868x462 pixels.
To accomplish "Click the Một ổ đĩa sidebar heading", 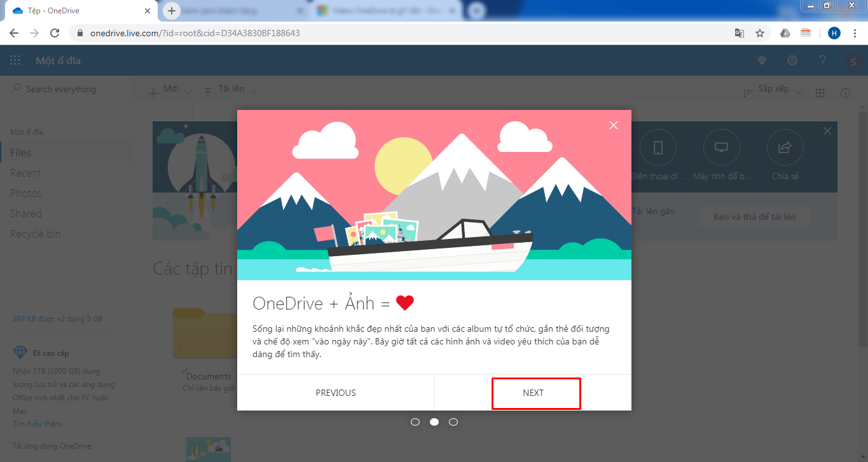I will 27,132.
